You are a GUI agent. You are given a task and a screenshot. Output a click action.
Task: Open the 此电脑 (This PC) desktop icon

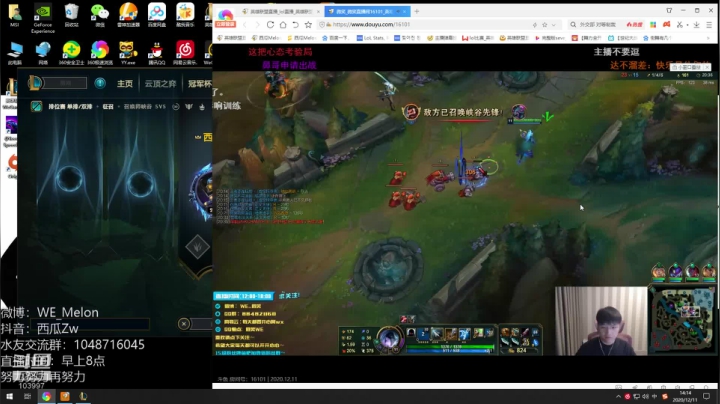[14, 53]
